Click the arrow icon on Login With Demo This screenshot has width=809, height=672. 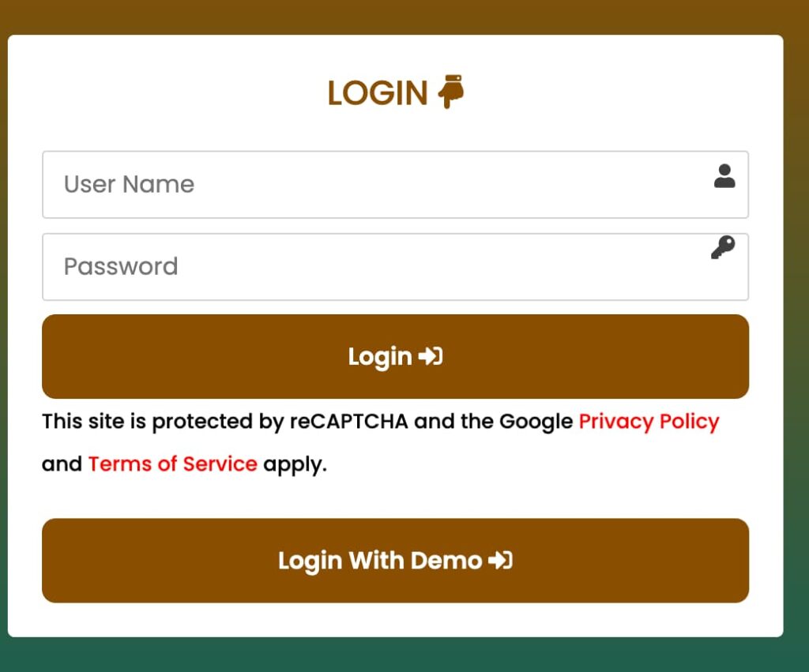[x=501, y=561]
